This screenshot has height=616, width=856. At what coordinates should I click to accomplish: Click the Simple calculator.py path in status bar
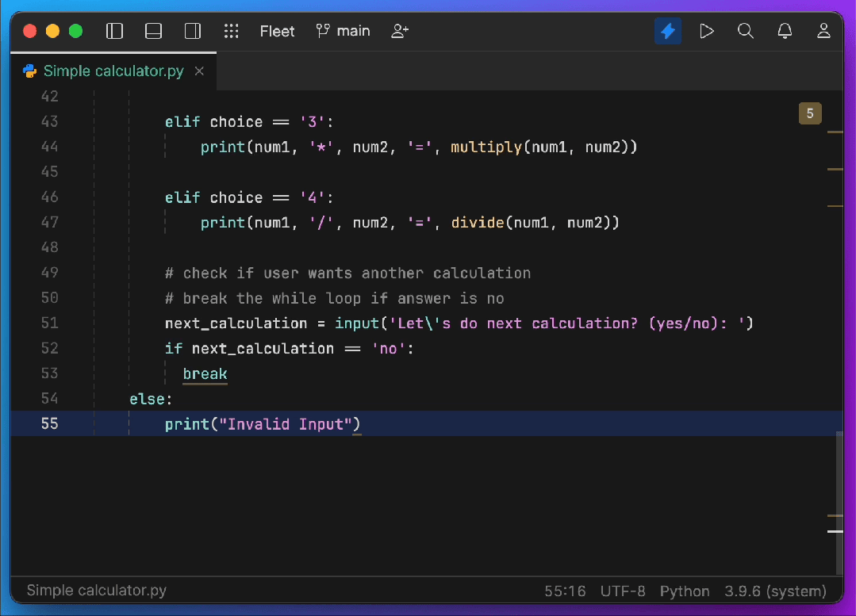pyautogui.click(x=97, y=591)
